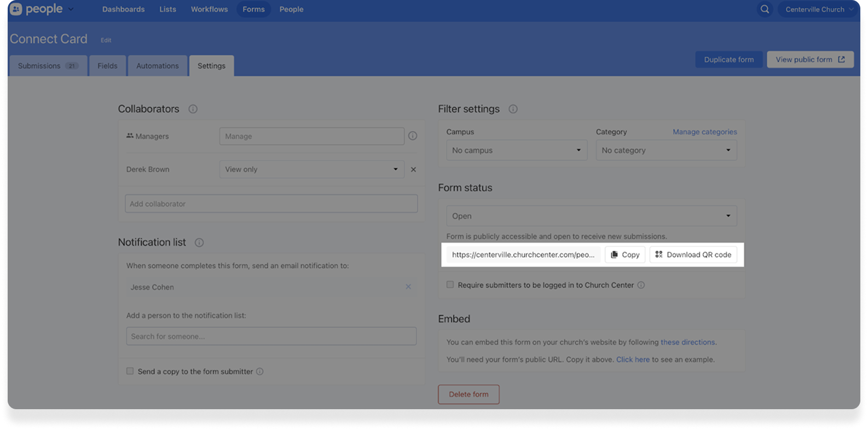This screenshot has width=868, height=430.
Task: Click info icon beside Notification list heading
Action: point(199,242)
